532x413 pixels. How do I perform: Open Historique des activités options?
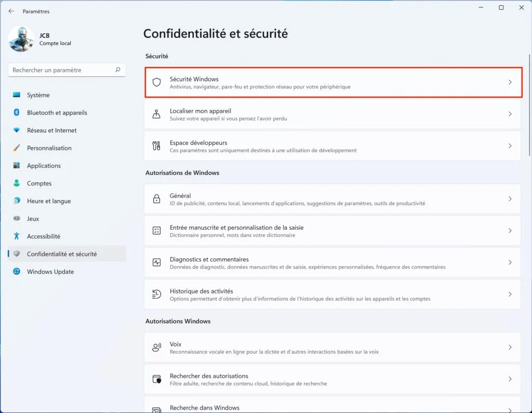click(332, 294)
